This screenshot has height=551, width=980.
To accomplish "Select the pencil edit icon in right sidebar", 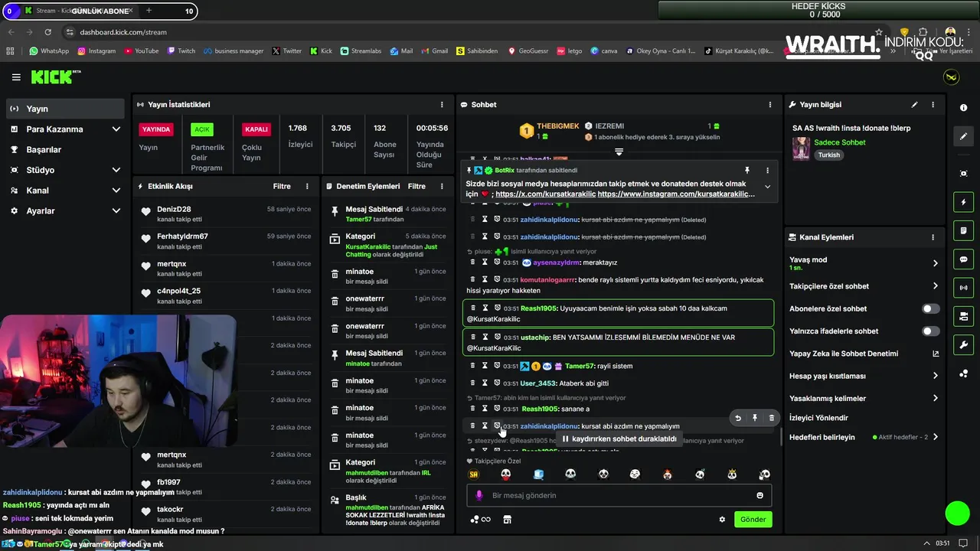I will pyautogui.click(x=963, y=136).
